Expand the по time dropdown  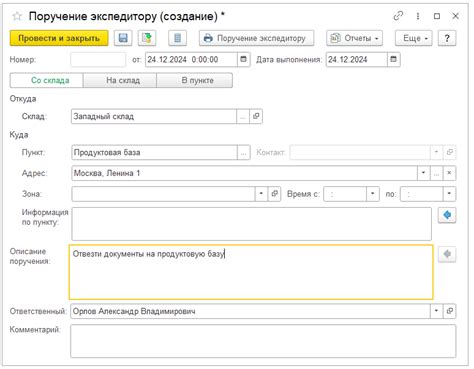[449, 194]
